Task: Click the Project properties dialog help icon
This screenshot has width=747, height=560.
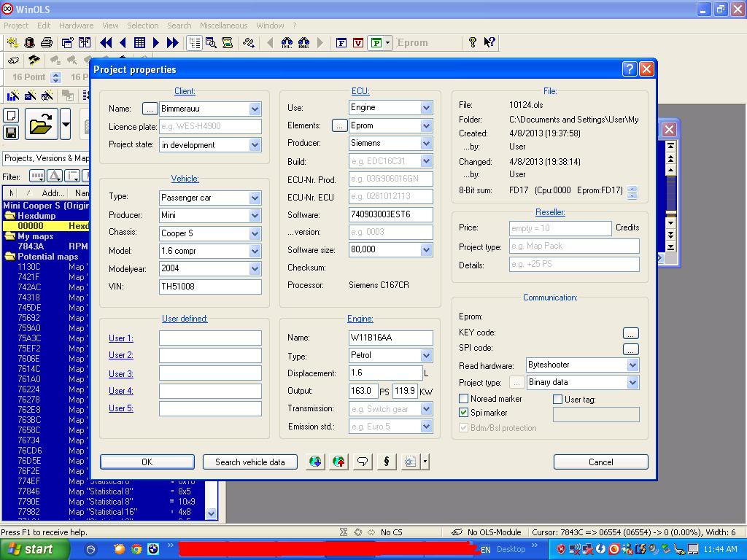Action: [x=630, y=69]
